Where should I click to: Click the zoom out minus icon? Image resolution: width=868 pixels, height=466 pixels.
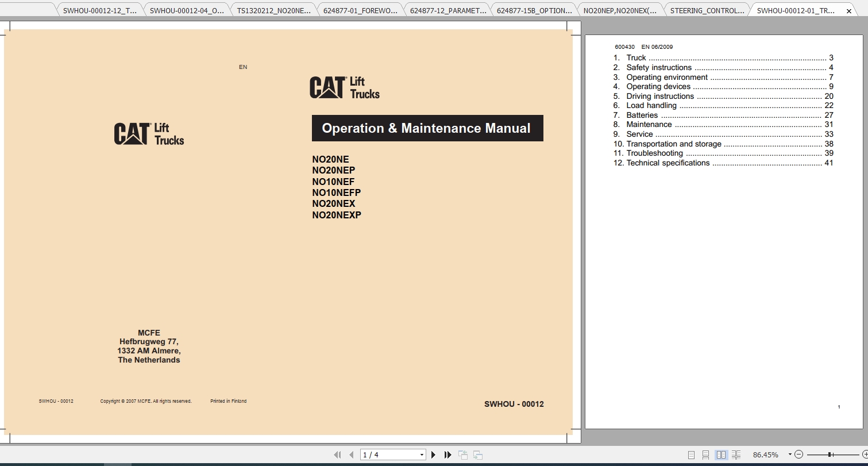799,454
